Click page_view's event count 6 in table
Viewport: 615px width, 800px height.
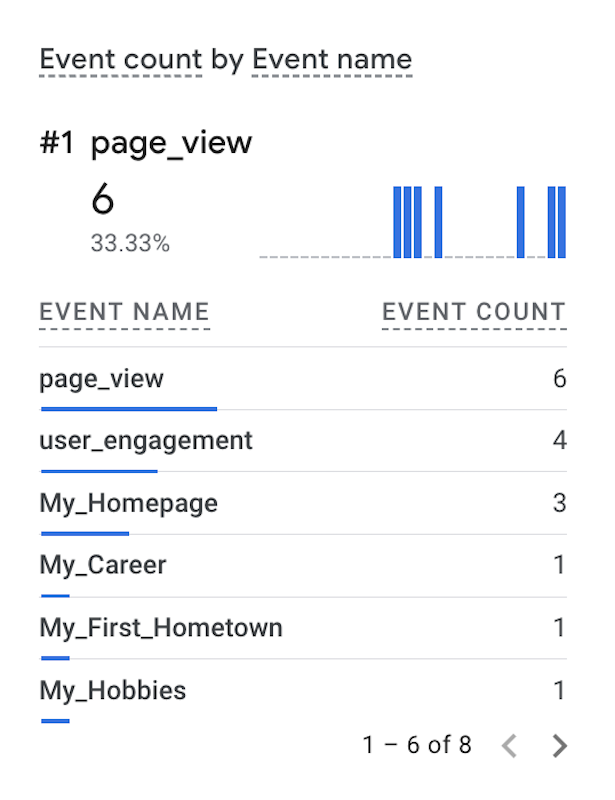[559, 379]
